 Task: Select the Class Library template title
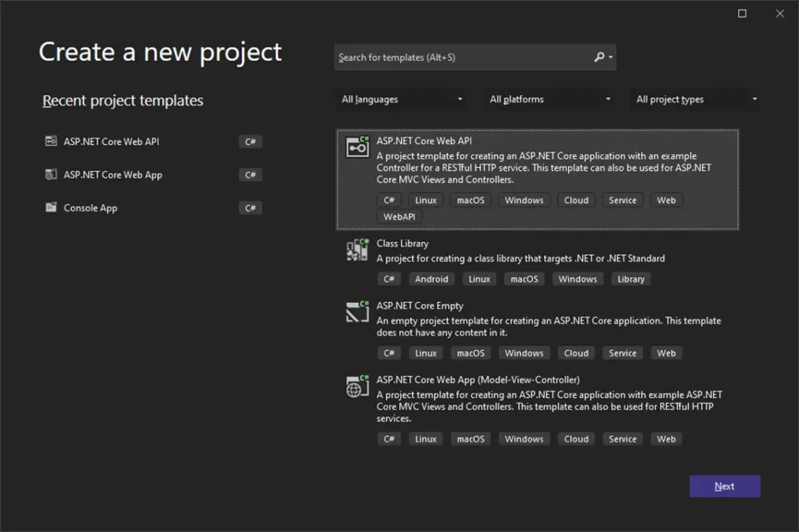(x=403, y=243)
